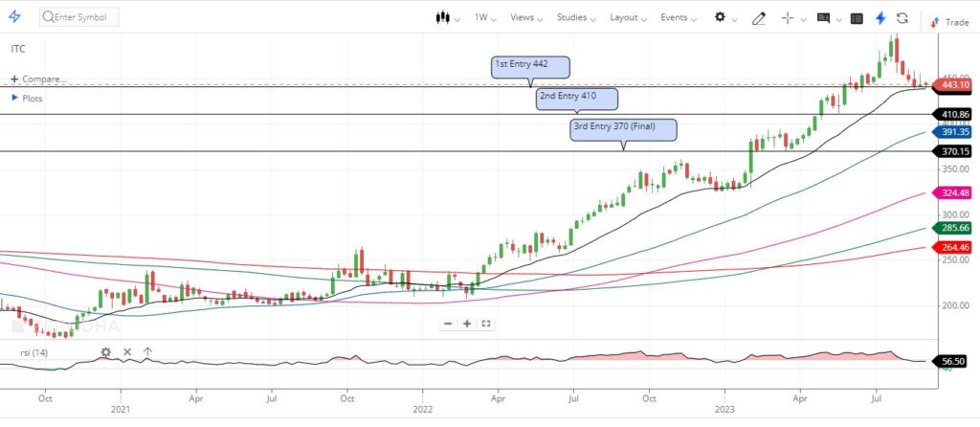Open the data table view icon

[857, 18]
